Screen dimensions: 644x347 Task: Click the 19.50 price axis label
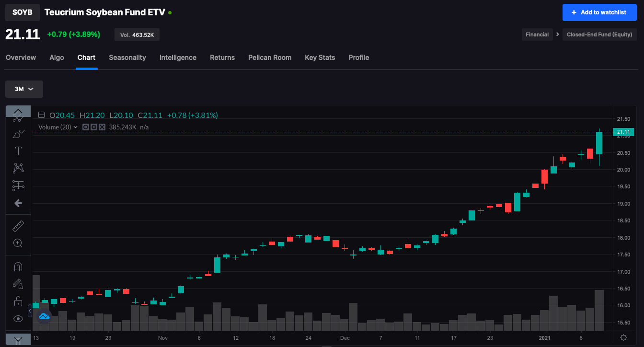(x=623, y=187)
